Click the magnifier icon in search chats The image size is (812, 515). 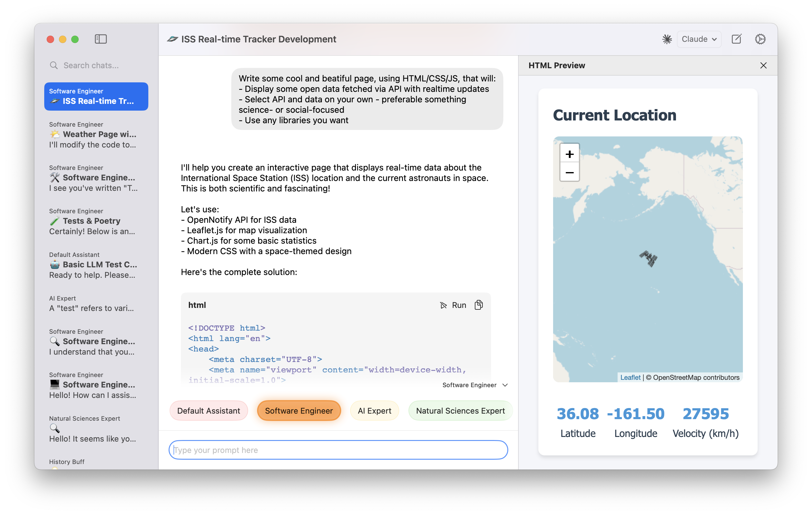point(54,65)
